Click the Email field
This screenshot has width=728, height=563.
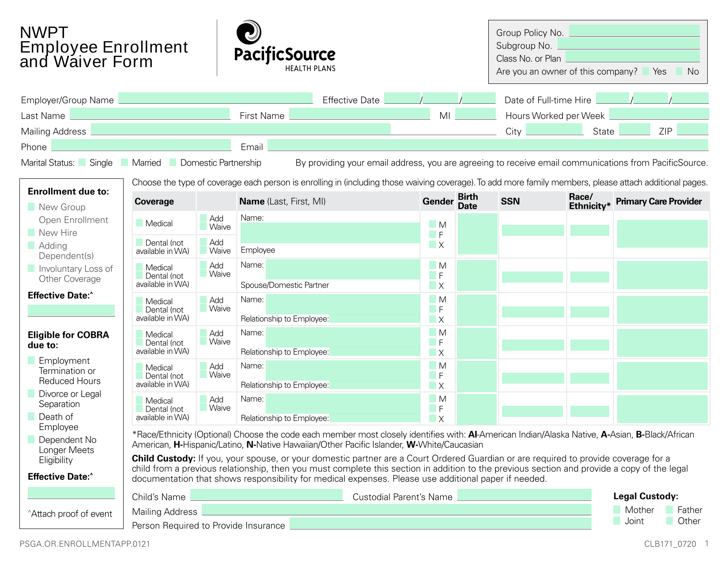[488, 145]
